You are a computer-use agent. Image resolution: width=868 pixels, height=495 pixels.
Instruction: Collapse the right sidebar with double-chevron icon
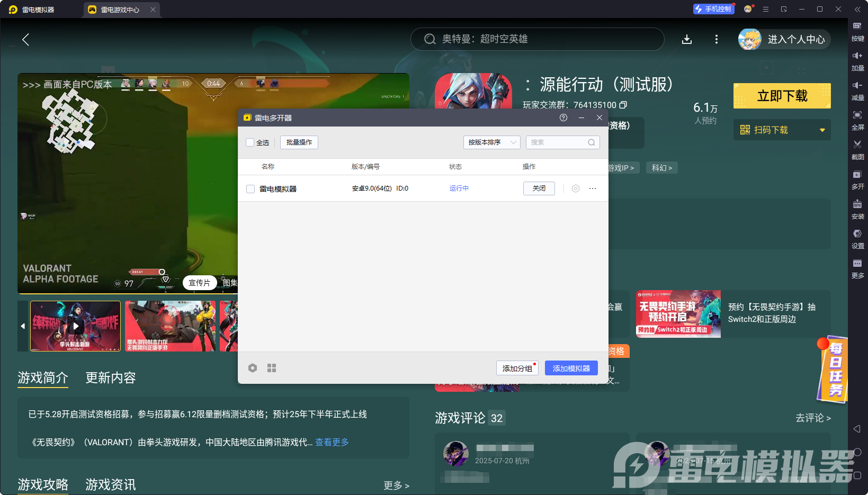[x=857, y=10]
